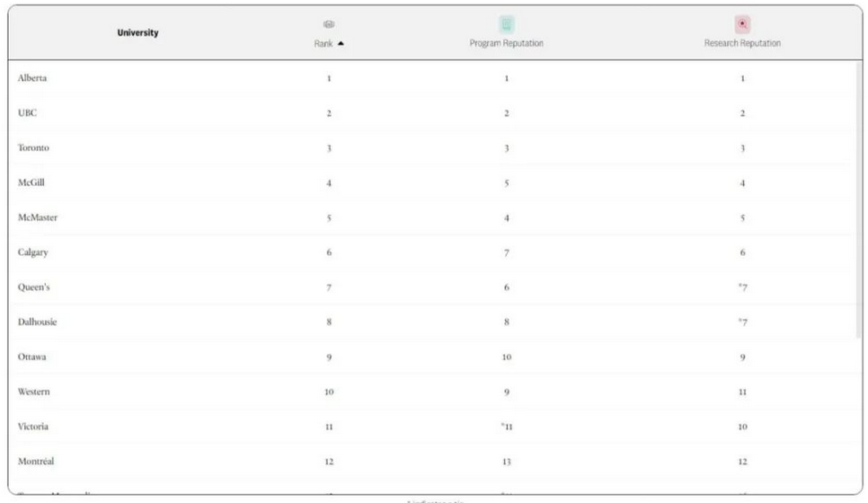This screenshot has height=503, width=868.
Task: Click the Dalhousie university entry
Action: pyautogui.click(x=38, y=322)
